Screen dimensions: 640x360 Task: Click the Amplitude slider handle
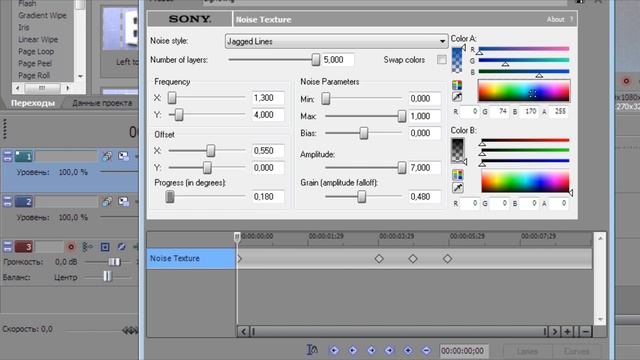pyautogui.click(x=402, y=167)
